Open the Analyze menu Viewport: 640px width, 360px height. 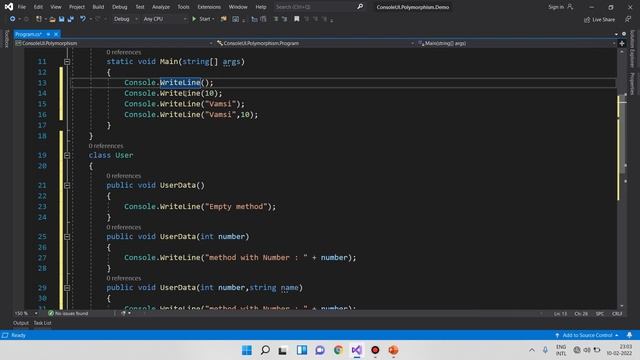[x=161, y=7]
